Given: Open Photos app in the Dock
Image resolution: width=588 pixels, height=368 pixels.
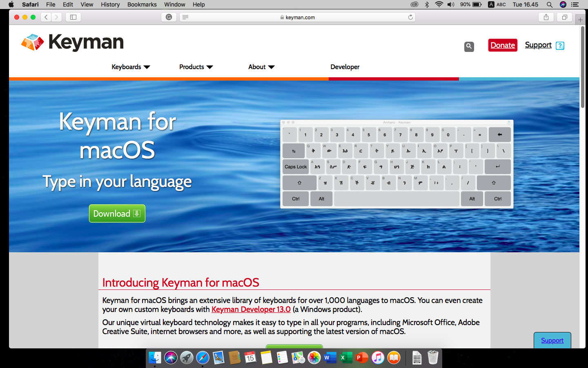Looking at the screenshot, I should (314, 358).
